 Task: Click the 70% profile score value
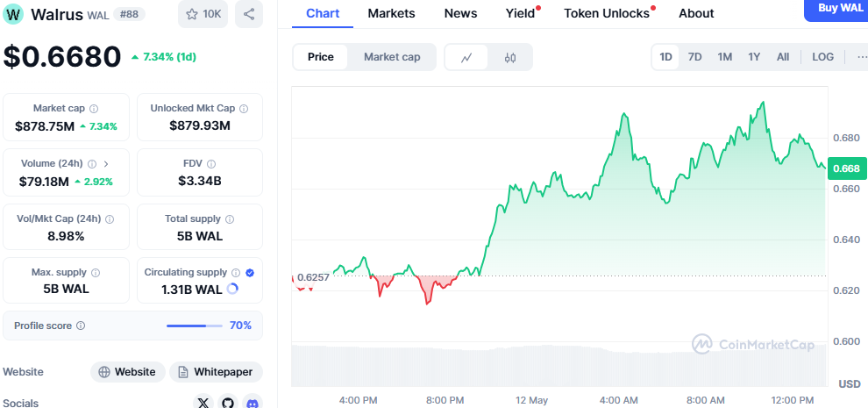(241, 326)
